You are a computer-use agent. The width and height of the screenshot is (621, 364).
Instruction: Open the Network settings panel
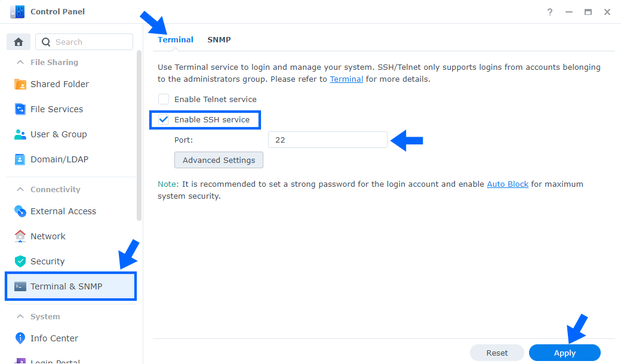click(47, 236)
